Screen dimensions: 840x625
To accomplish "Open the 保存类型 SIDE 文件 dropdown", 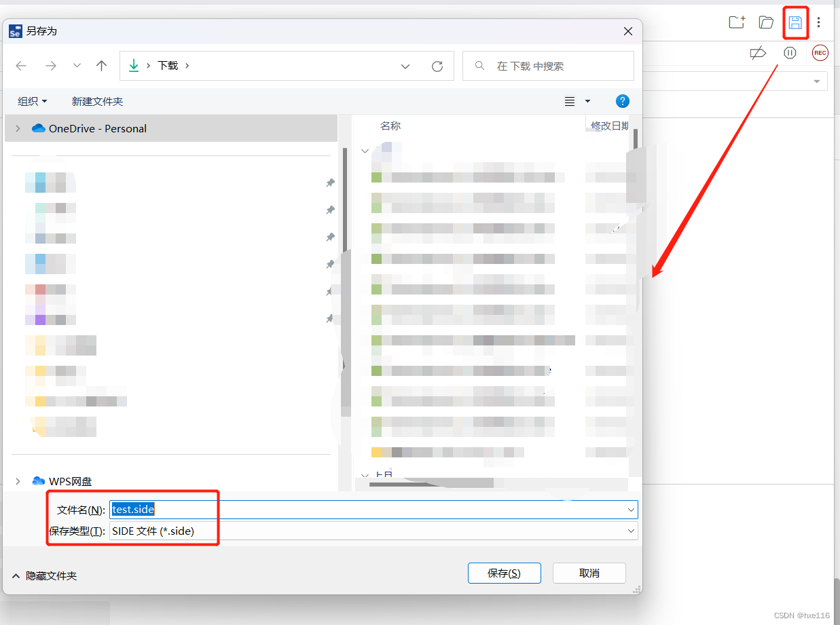I will click(x=373, y=531).
